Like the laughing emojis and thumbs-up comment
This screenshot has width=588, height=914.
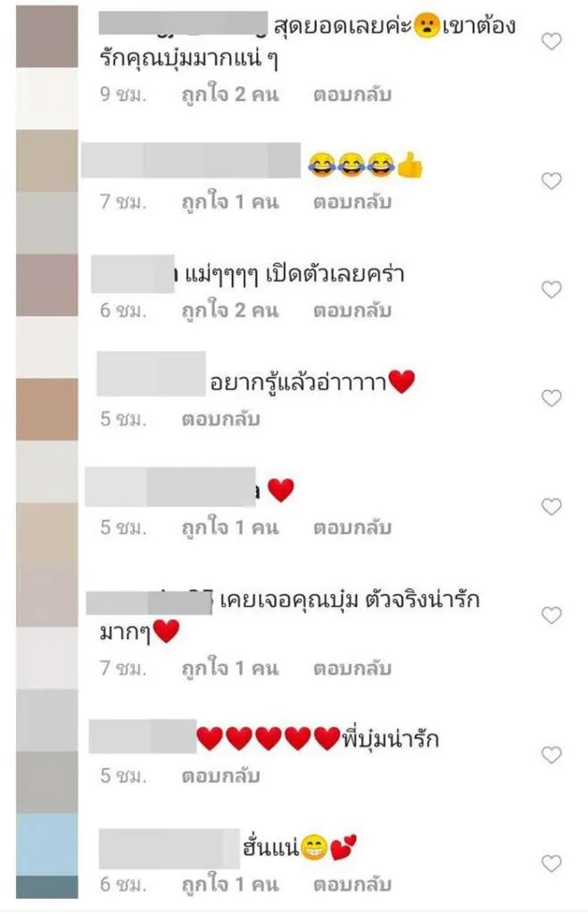pyautogui.click(x=551, y=180)
